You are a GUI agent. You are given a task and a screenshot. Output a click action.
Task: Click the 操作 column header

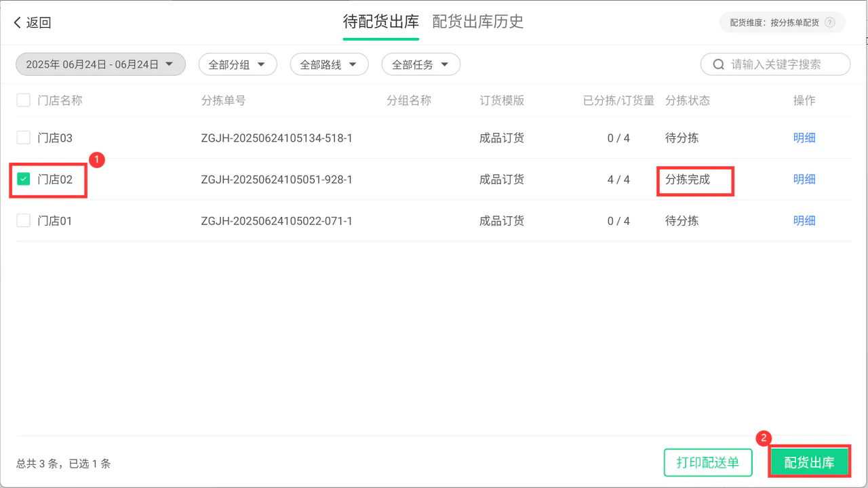coord(804,100)
